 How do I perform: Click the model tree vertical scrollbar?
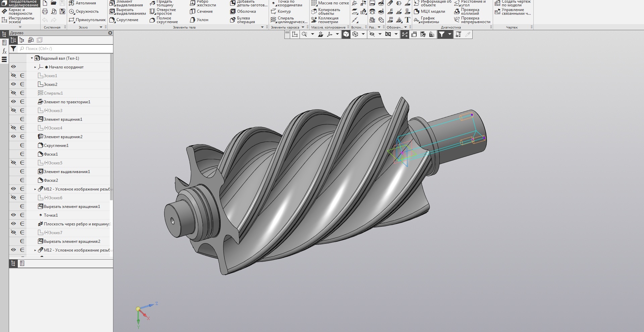111,127
